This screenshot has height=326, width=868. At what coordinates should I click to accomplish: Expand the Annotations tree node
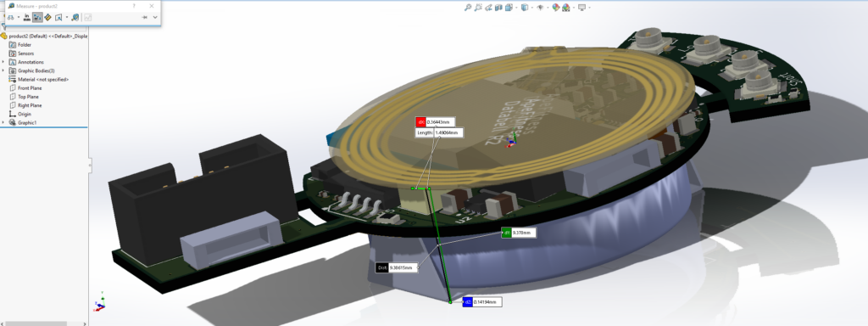(x=3, y=62)
